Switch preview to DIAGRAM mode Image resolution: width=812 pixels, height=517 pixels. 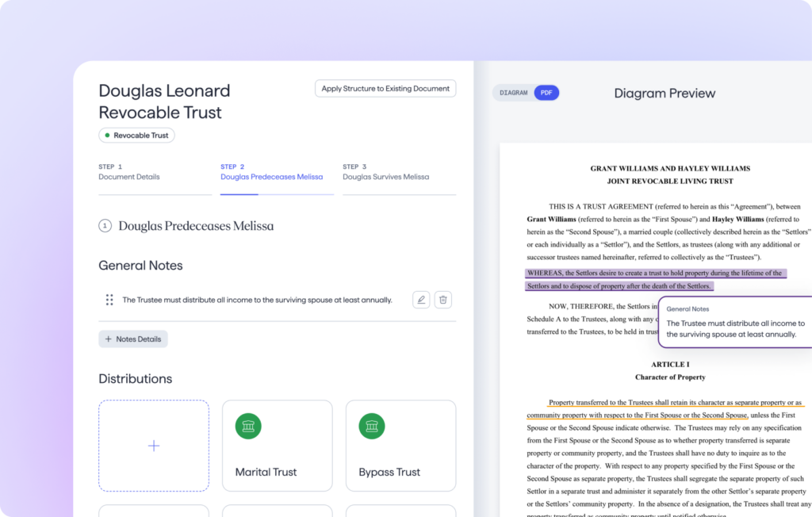(514, 93)
